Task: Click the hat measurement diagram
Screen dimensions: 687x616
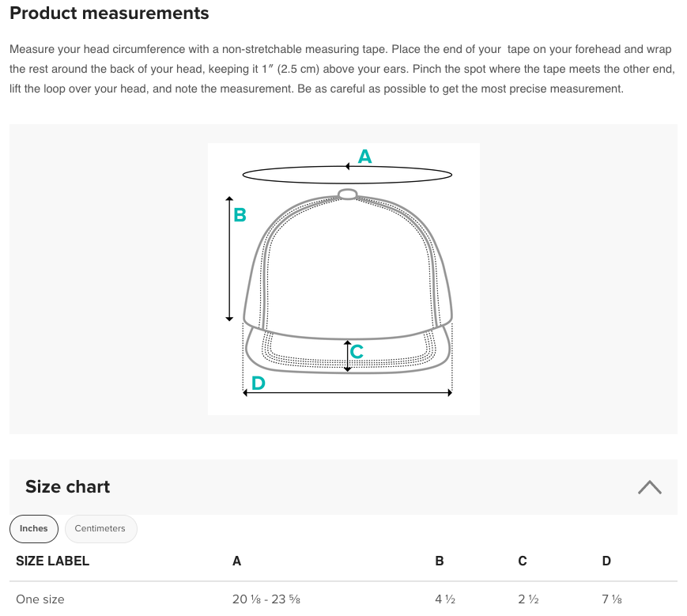Action: tap(343, 278)
